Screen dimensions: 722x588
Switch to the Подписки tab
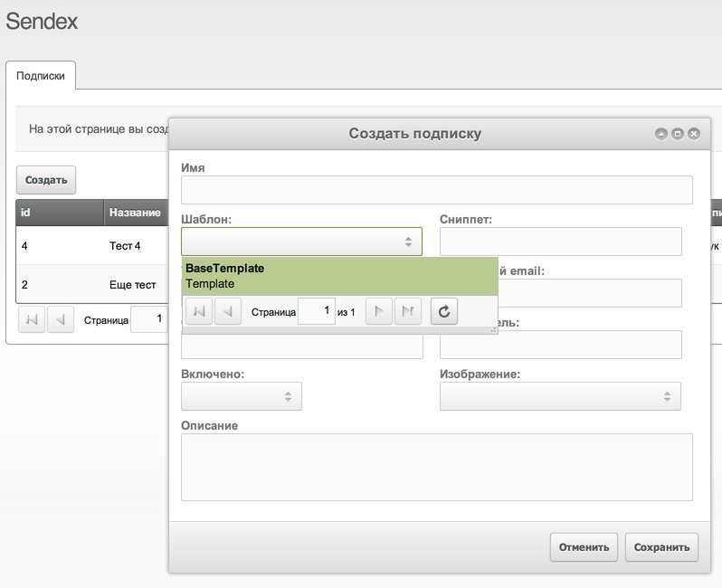pyautogui.click(x=41, y=76)
